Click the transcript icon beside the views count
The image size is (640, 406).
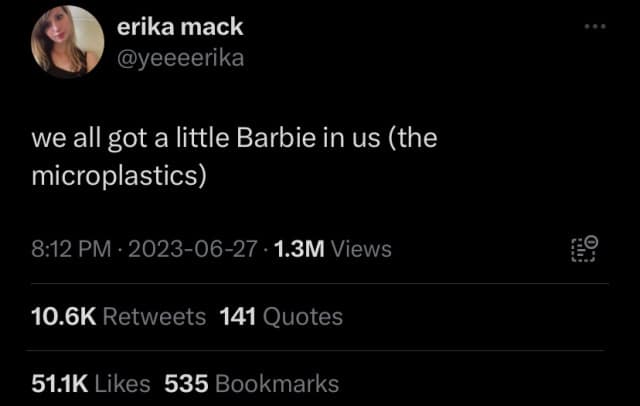pos(584,248)
